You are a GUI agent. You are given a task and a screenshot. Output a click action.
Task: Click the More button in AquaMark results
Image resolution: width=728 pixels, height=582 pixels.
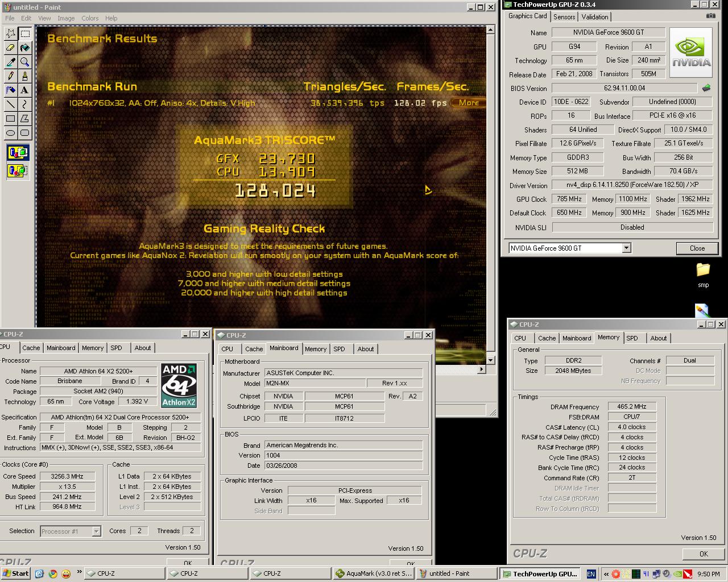pos(469,103)
